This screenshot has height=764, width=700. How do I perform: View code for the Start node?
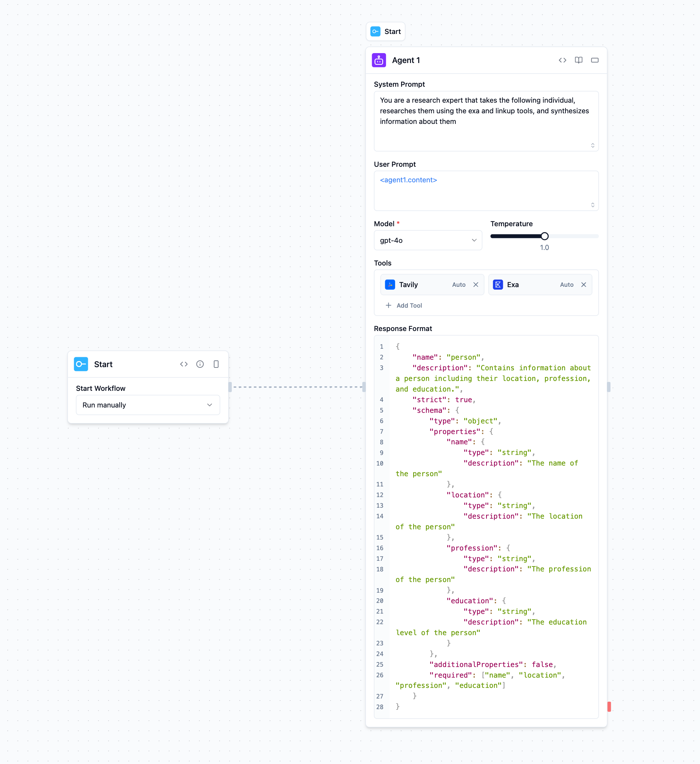(184, 364)
